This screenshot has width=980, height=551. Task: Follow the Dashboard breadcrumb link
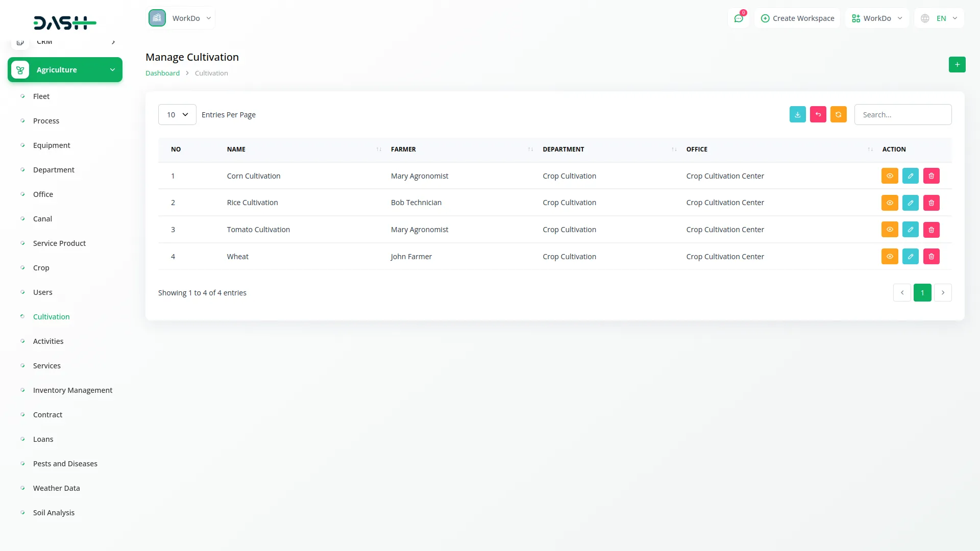(x=162, y=73)
